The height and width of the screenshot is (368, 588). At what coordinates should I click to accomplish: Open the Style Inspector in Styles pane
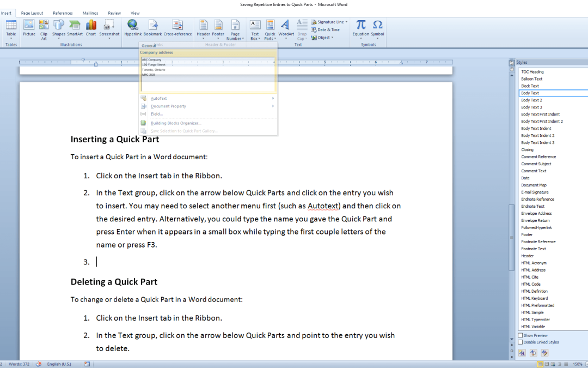click(x=534, y=353)
